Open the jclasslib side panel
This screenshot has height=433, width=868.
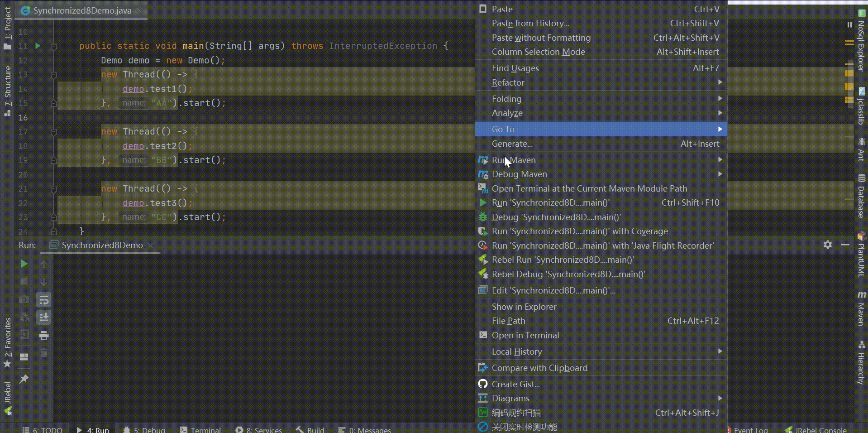861,106
